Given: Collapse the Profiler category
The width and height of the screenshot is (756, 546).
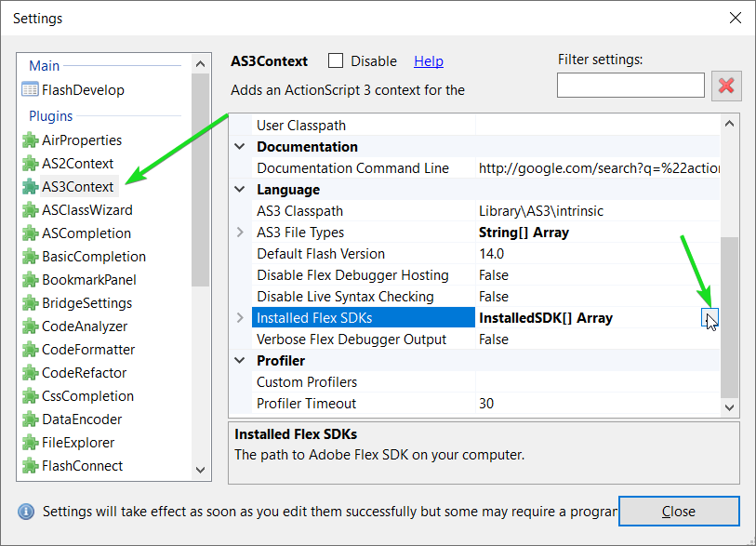Looking at the screenshot, I should tap(240, 360).
